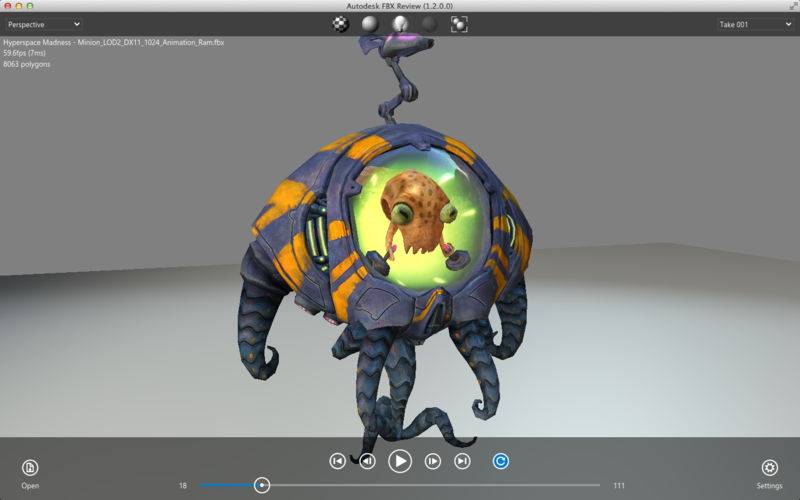Start animation with the Play button
The width and height of the screenshot is (800, 500).
point(400,461)
